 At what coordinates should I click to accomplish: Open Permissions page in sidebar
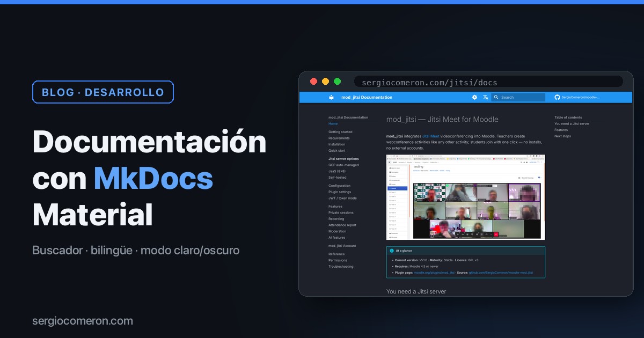click(x=338, y=260)
